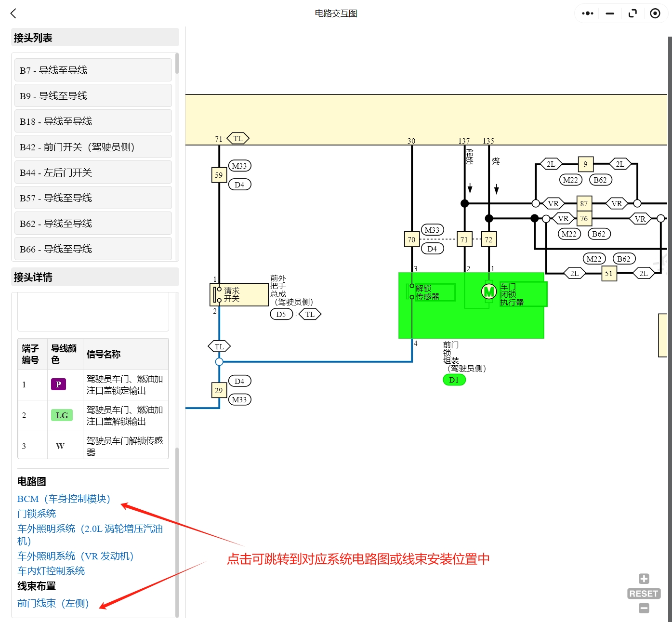Open the 前门线束（左侧）harness location link

pyautogui.click(x=52, y=603)
